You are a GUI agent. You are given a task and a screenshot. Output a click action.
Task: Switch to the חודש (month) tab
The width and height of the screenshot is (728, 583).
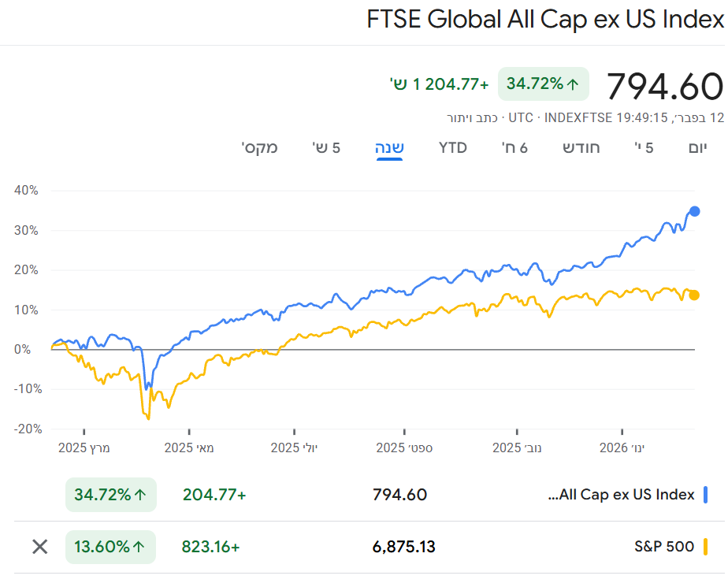coord(581,147)
